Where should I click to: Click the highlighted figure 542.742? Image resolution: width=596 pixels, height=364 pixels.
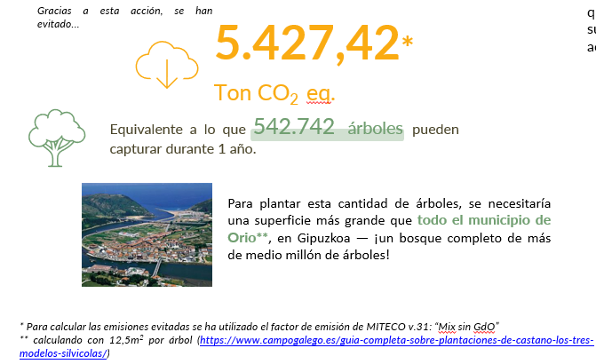pos(294,128)
